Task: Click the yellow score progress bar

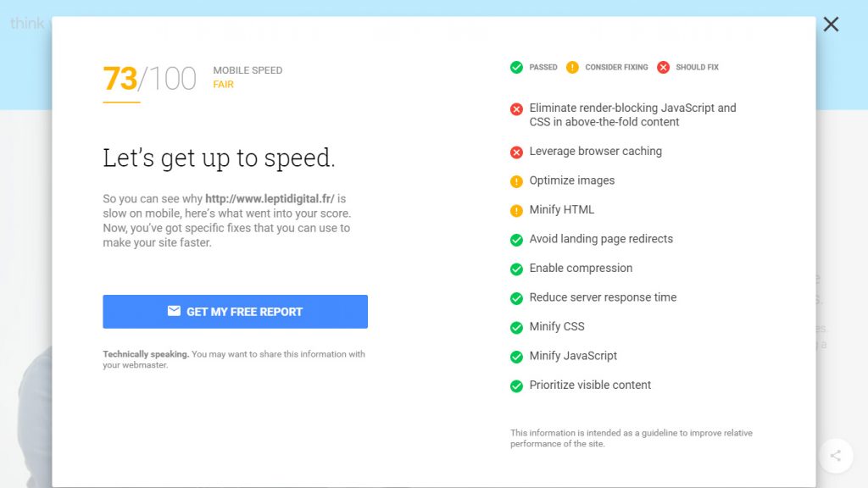Action: tap(120, 101)
